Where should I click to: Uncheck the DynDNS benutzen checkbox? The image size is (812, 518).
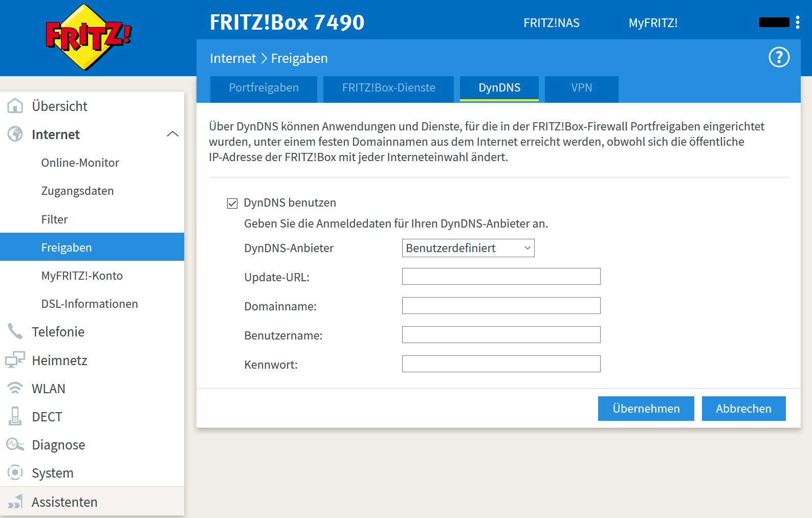pyautogui.click(x=232, y=204)
